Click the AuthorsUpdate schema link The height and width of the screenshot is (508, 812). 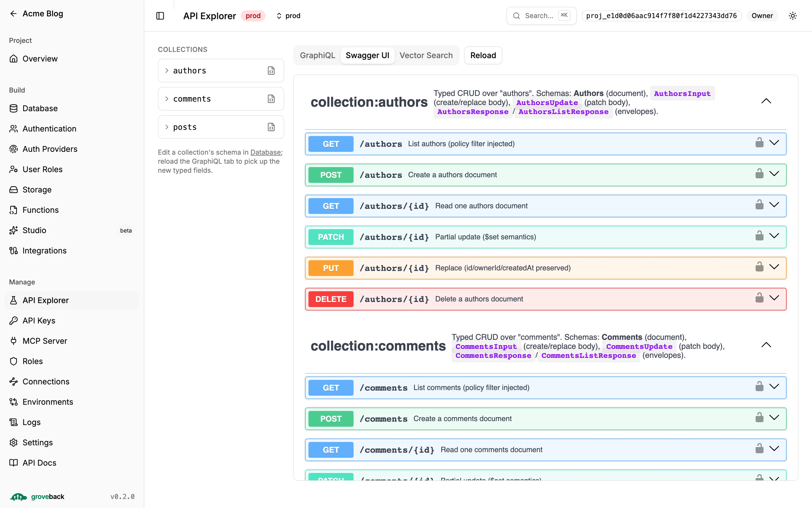(x=547, y=102)
